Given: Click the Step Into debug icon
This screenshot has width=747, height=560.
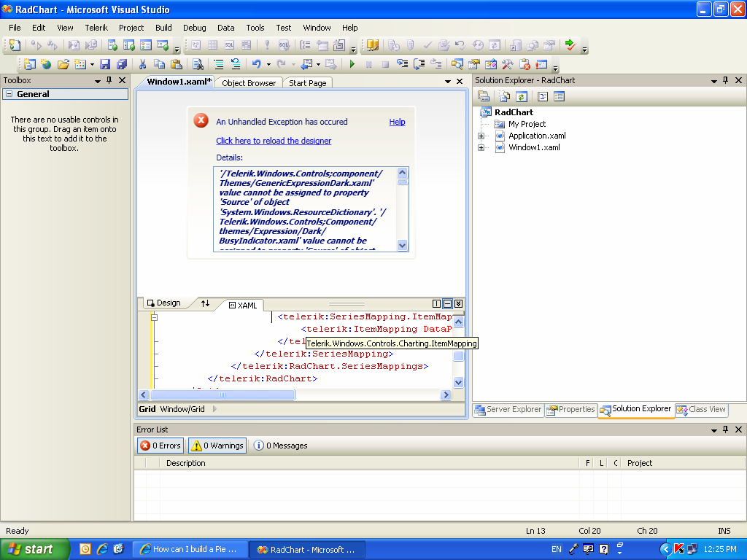Looking at the screenshot, I should 402,64.
